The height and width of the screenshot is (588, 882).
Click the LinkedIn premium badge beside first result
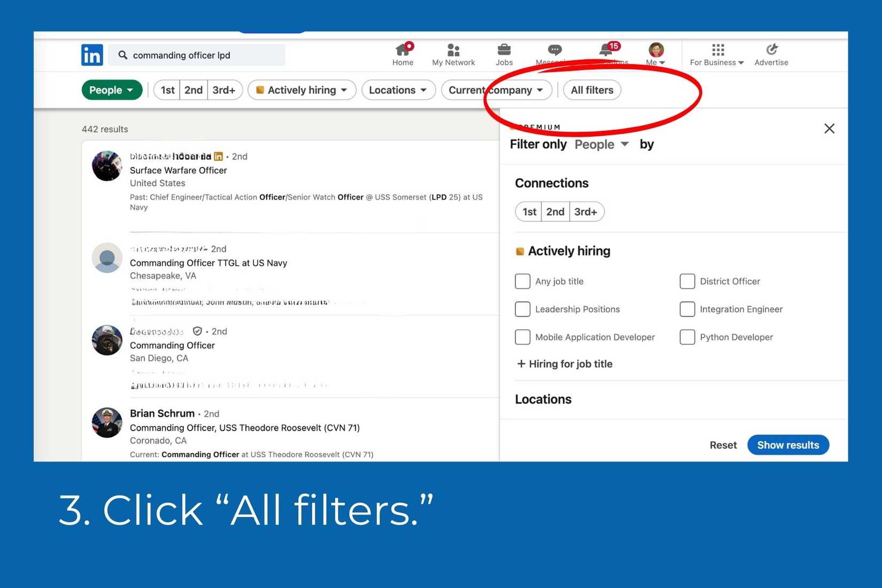(x=218, y=157)
